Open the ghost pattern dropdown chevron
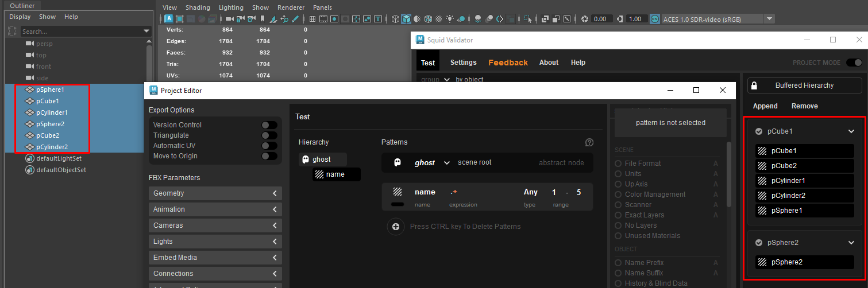 tap(447, 163)
